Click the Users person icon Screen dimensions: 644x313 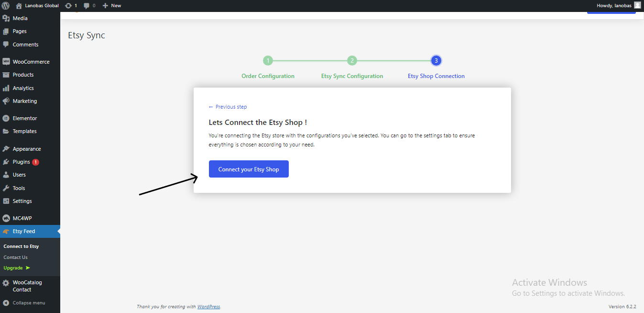coord(6,175)
